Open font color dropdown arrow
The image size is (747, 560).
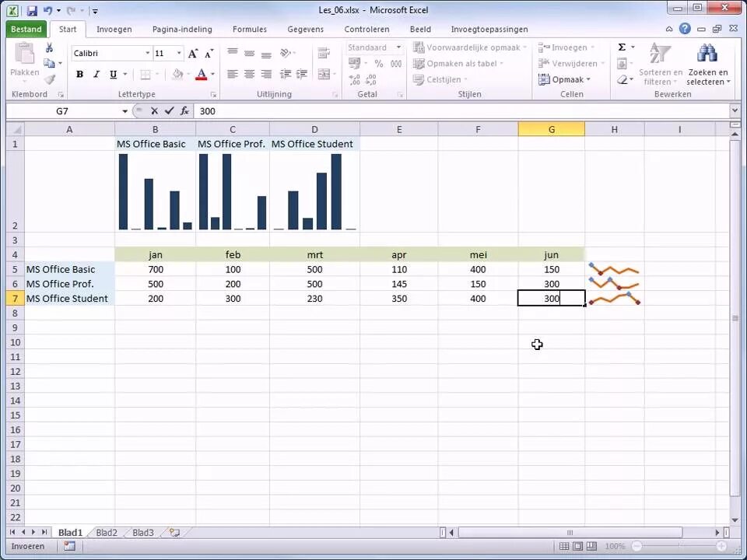click(212, 75)
